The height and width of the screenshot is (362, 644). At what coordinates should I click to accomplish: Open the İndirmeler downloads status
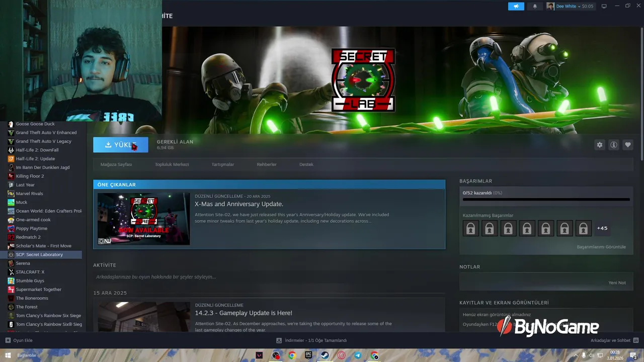click(x=312, y=340)
